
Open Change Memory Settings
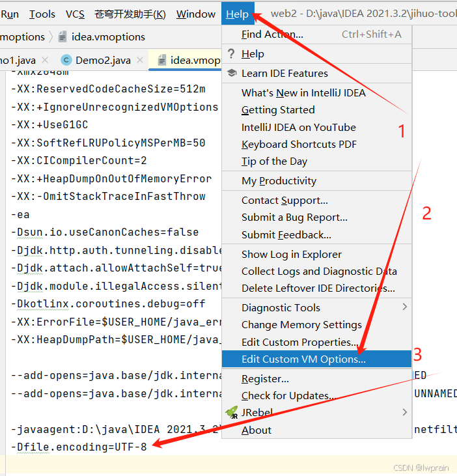316,325
